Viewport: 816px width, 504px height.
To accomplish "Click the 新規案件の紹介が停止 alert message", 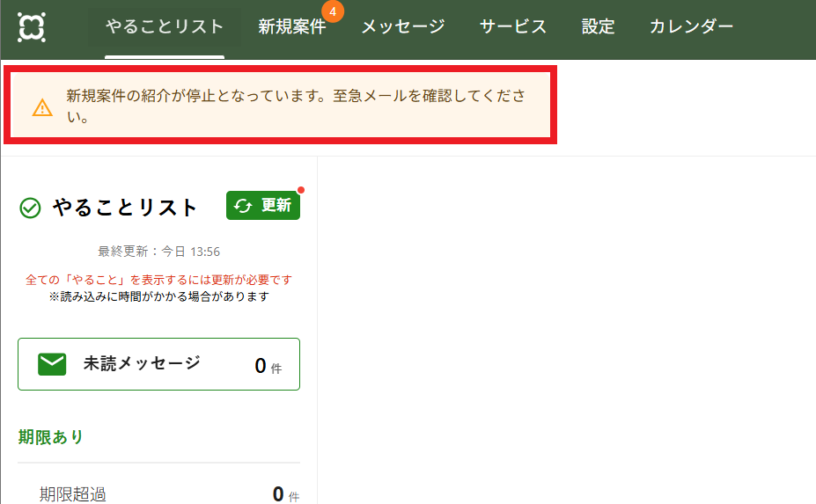I will click(x=296, y=106).
